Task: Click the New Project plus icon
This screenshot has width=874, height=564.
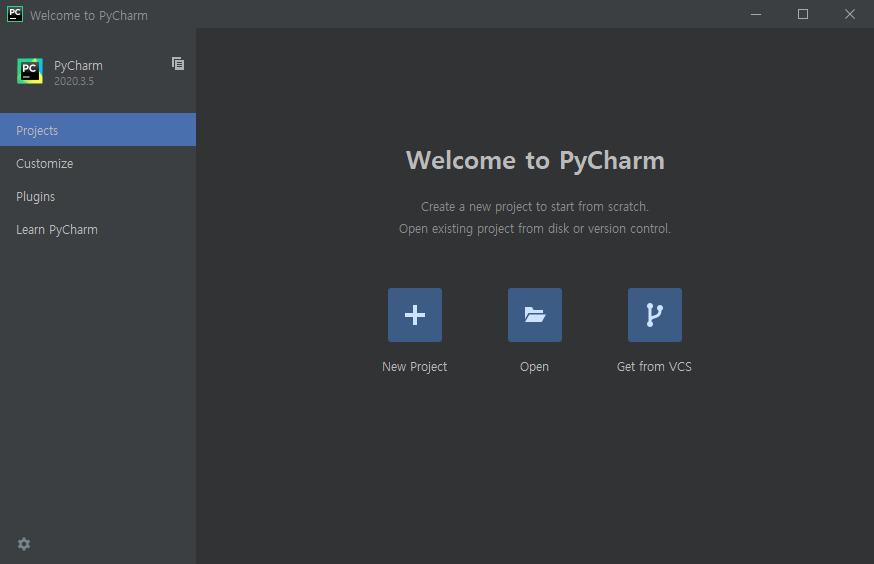Action: pyautogui.click(x=415, y=315)
